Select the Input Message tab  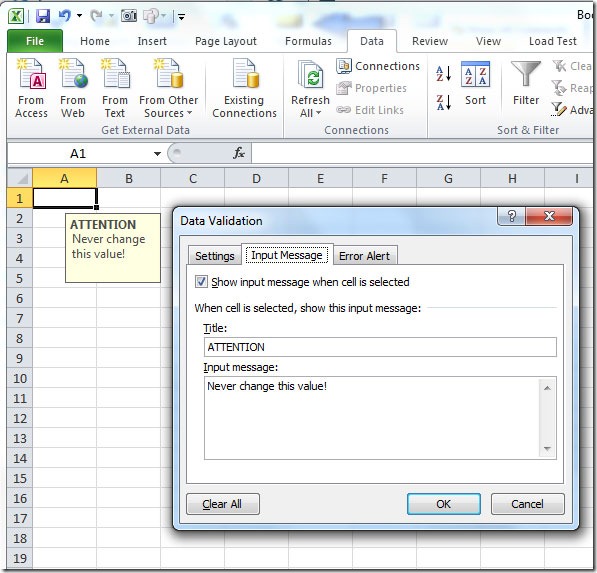287,255
